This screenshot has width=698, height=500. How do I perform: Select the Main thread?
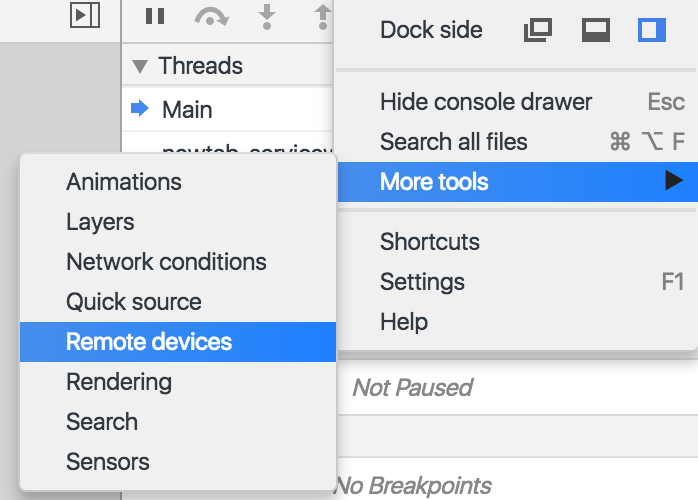[x=187, y=109]
